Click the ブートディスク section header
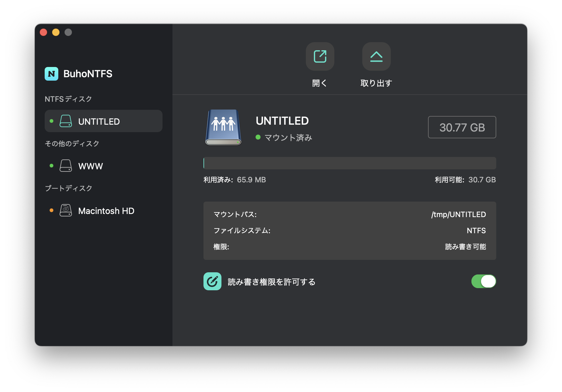The image size is (562, 392). (69, 188)
